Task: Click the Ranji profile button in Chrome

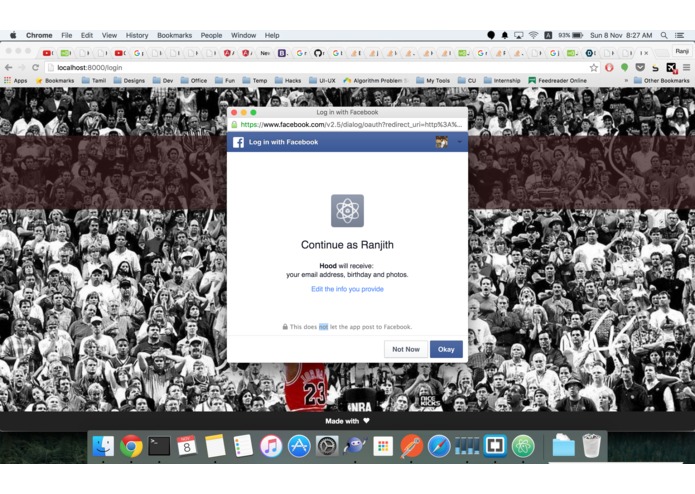Action: pyautogui.click(x=682, y=51)
